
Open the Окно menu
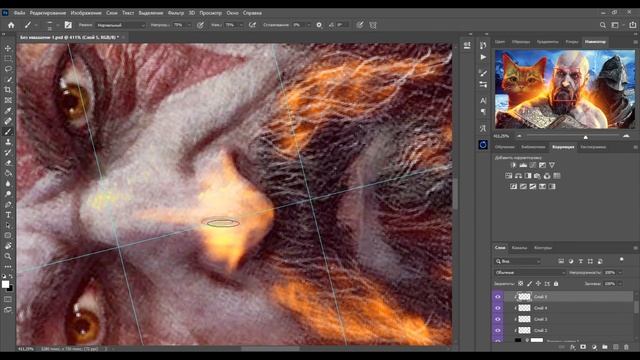(x=232, y=13)
